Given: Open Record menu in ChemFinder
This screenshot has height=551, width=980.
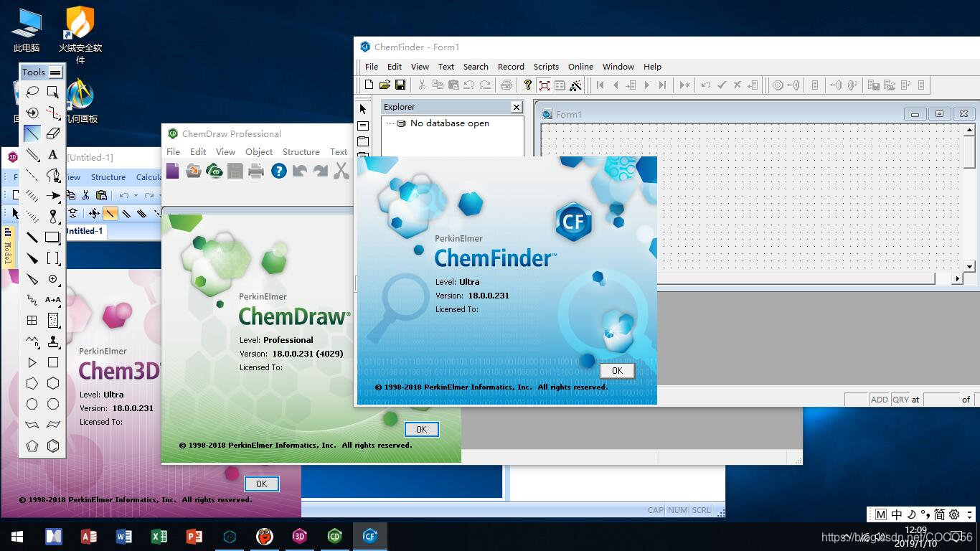Looking at the screenshot, I should click(x=511, y=67).
